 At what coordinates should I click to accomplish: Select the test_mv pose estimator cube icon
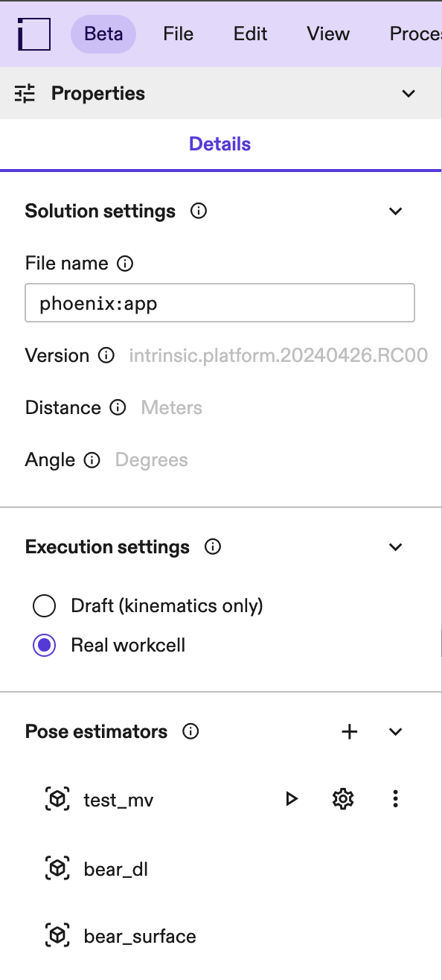(57, 798)
